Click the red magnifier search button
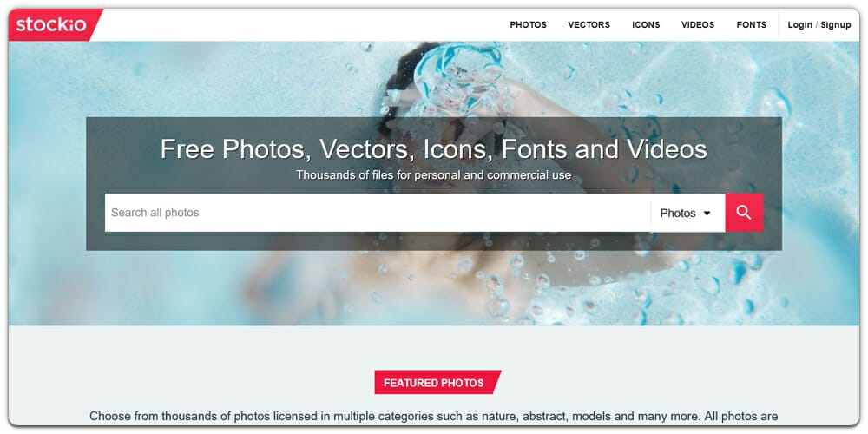 pos(744,213)
